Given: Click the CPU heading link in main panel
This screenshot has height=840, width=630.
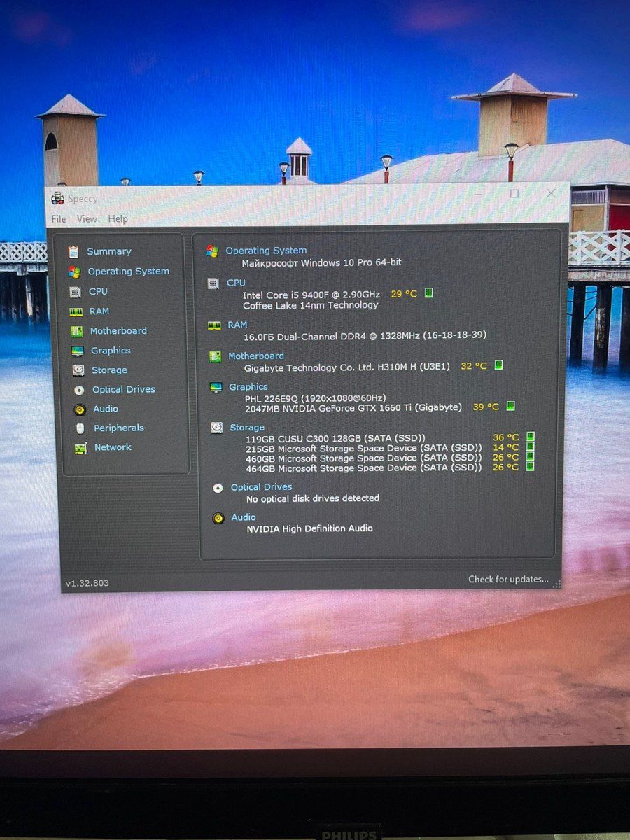Looking at the screenshot, I should coord(236,283).
